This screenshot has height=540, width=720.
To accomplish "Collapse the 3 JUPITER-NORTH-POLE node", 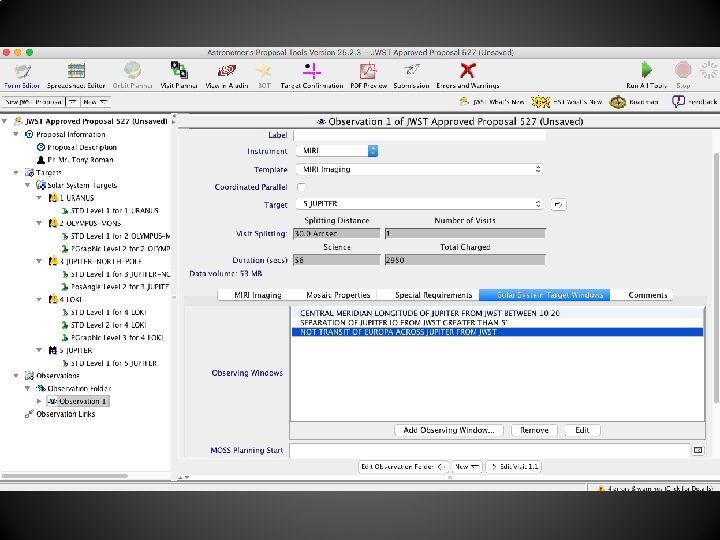I will click(x=39, y=261).
